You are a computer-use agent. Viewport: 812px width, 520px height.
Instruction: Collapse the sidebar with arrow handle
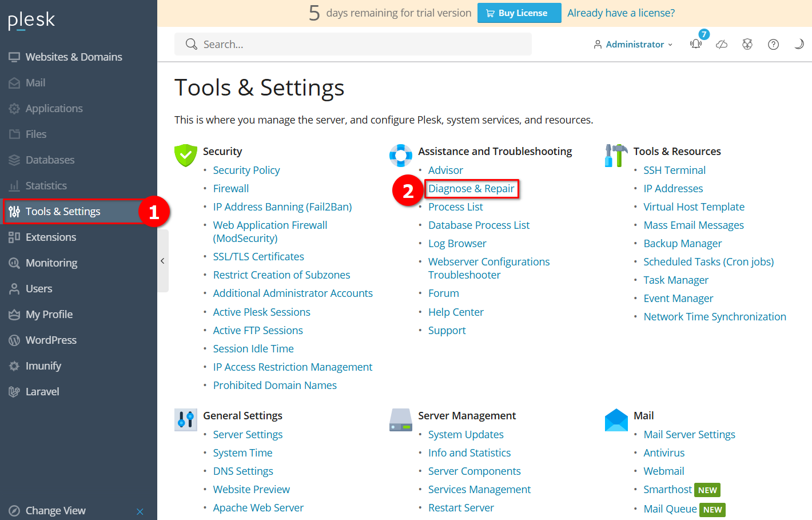[x=162, y=261]
